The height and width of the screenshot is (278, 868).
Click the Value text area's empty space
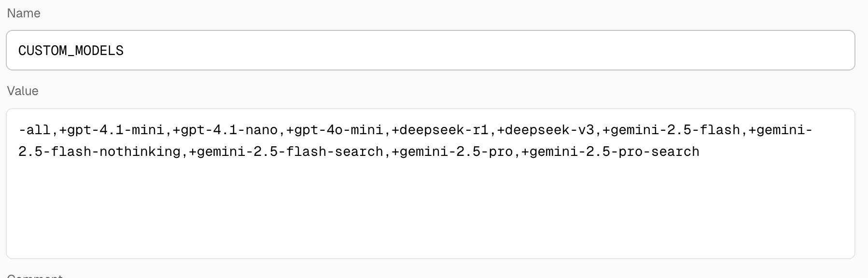(430, 208)
